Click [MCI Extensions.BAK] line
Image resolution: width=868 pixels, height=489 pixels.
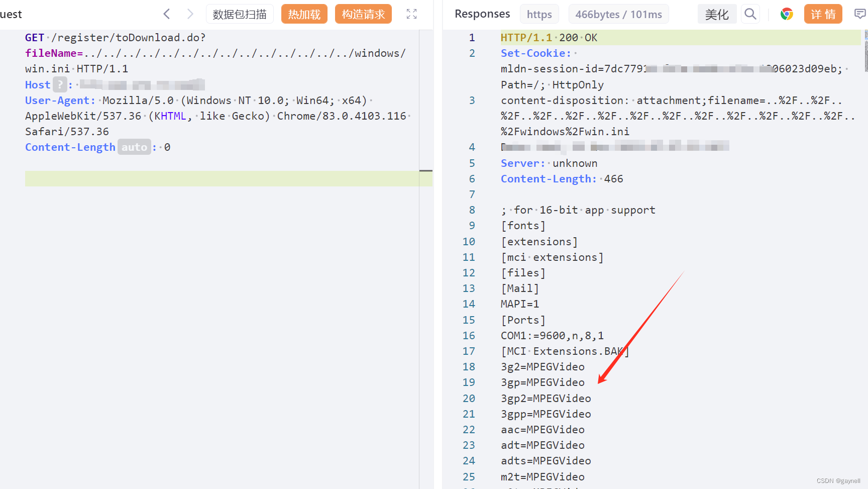pyautogui.click(x=565, y=351)
